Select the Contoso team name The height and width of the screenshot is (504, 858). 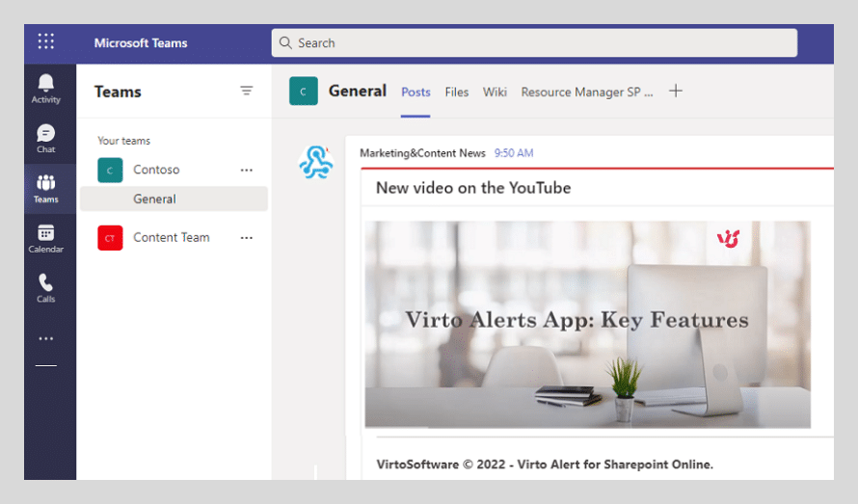click(156, 170)
